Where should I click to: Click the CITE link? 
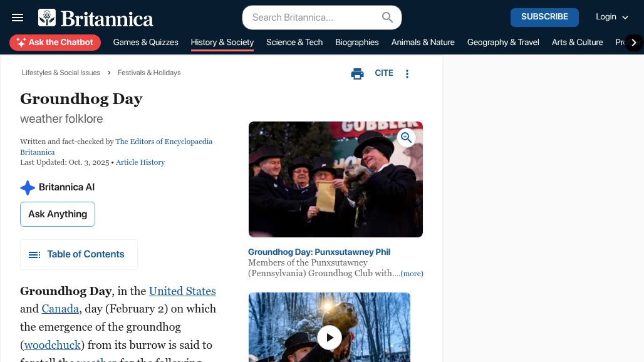click(x=384, y=73)
